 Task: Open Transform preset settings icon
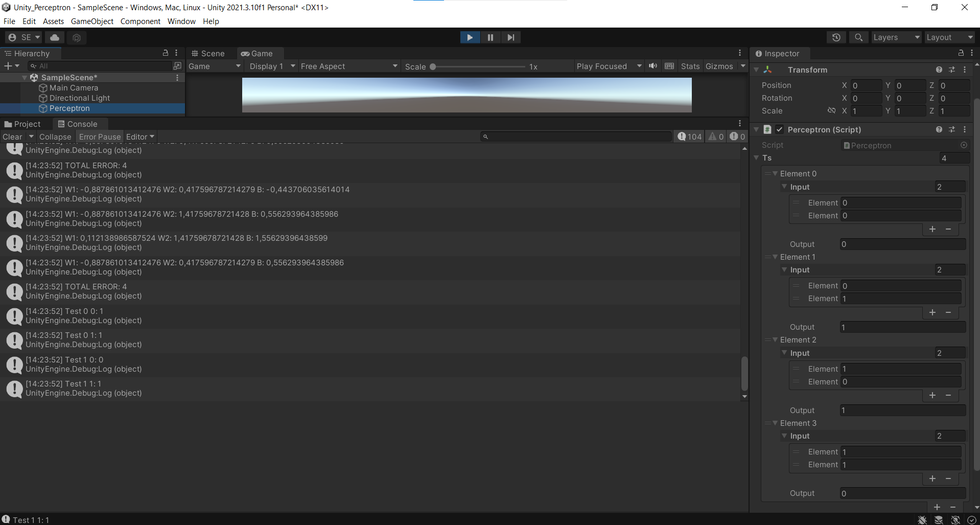952,70
